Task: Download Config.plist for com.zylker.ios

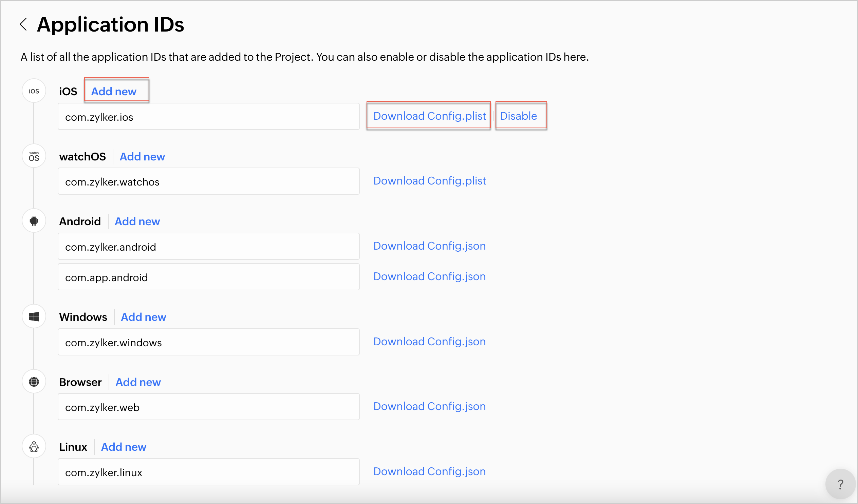Action: [429, 116]
